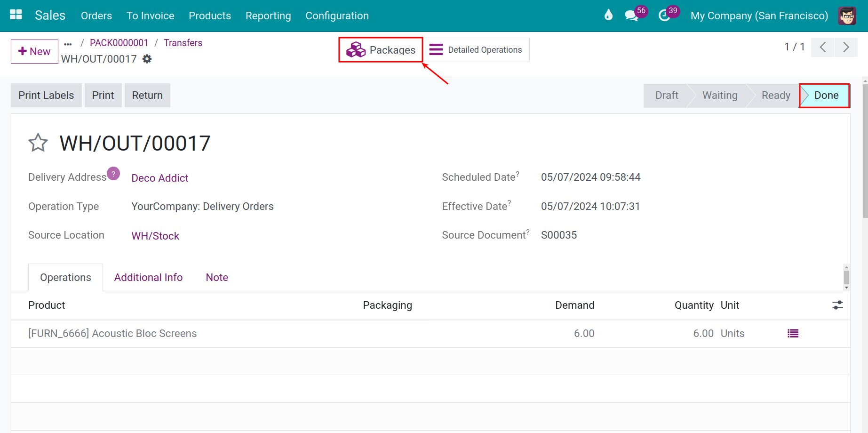Image resolution: width=868 pixels, height=433 pixels.
Task: Select the [FURN_6666] Acoustic Bloc Screens row
Action: pos(430,334)
